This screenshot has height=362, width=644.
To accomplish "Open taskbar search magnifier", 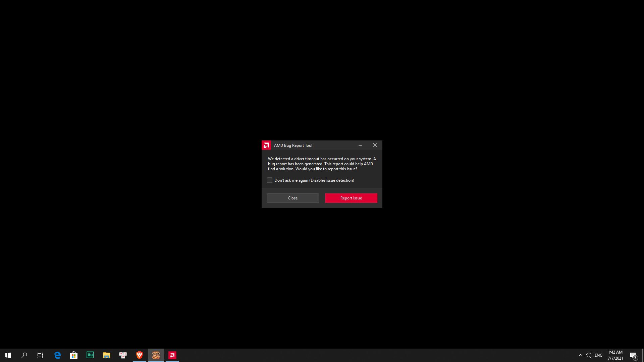I will tap(24, 355).
